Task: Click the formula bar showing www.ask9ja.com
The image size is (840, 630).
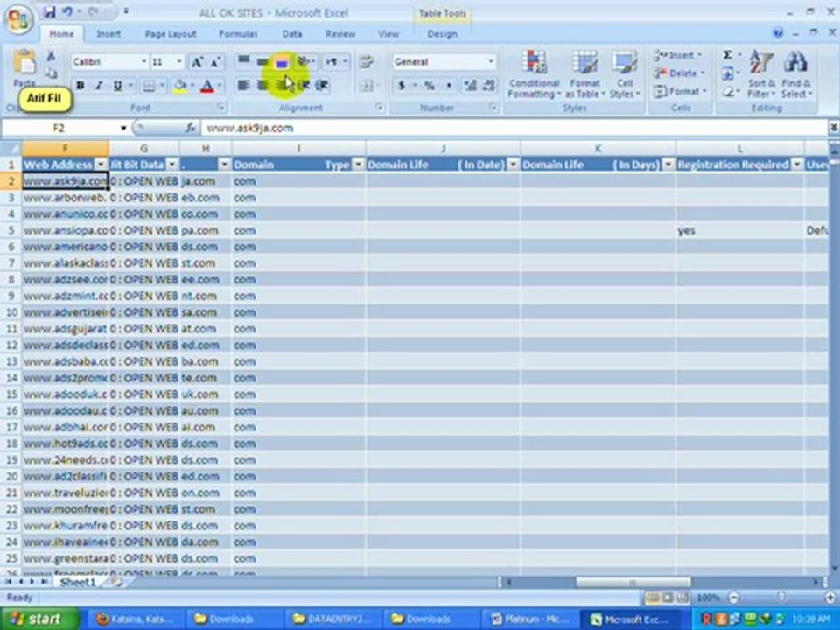Action: click(x=514, y=128)
